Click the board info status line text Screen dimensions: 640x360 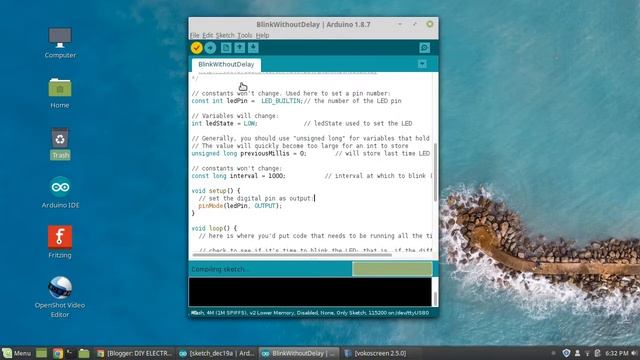[x=310, y=313]
